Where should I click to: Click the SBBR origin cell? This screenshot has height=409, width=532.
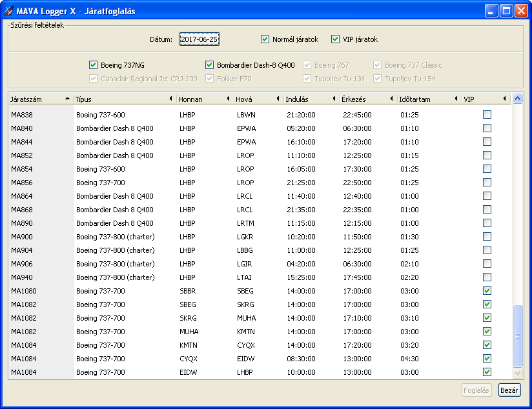tap(188, 291)
